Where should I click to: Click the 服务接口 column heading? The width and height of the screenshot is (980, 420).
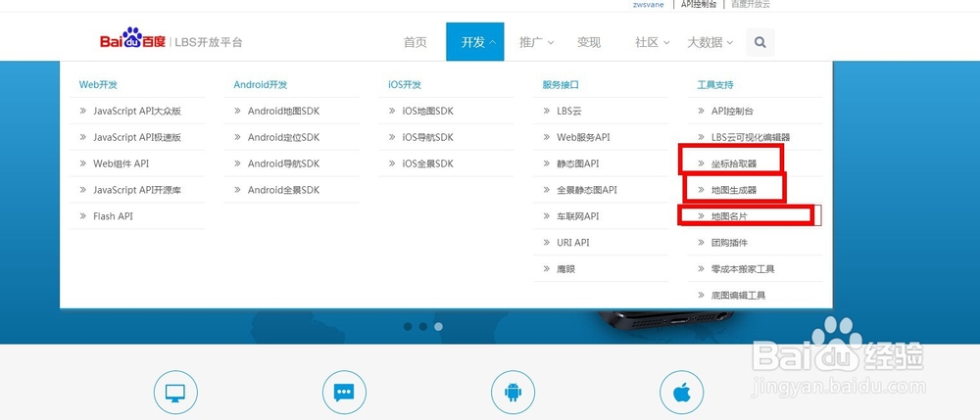coord(561,85)
